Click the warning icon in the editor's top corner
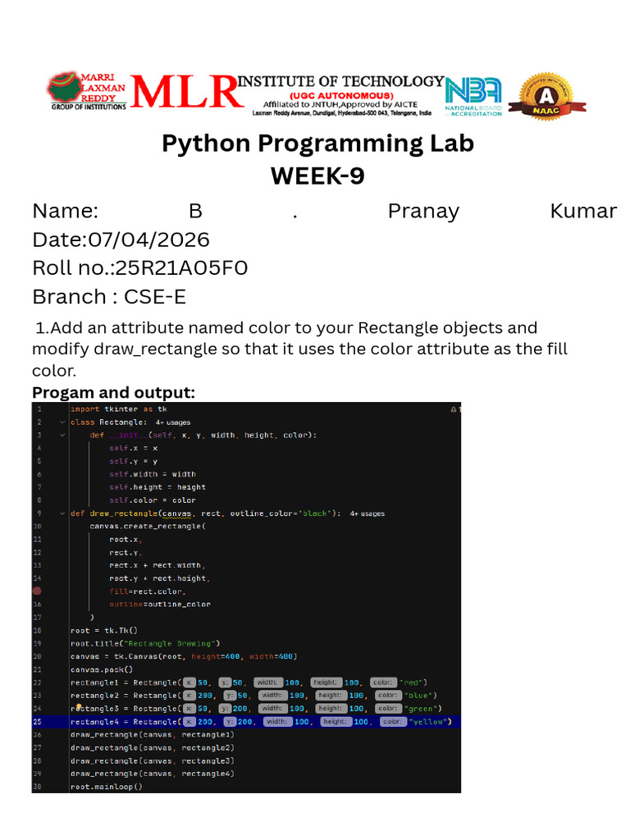 pos(454,409)
